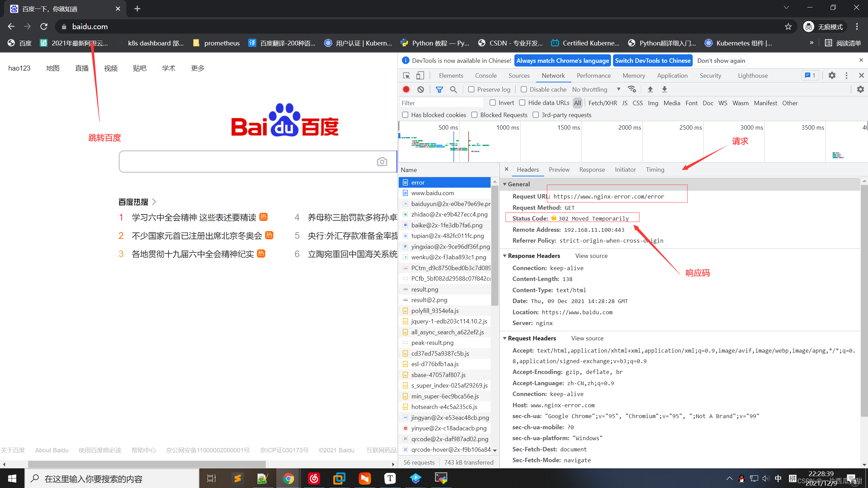Image resolution: width=868 pixels, height=488 pixels.
Task: Show more bookmarks chevron
Action: 811,43
